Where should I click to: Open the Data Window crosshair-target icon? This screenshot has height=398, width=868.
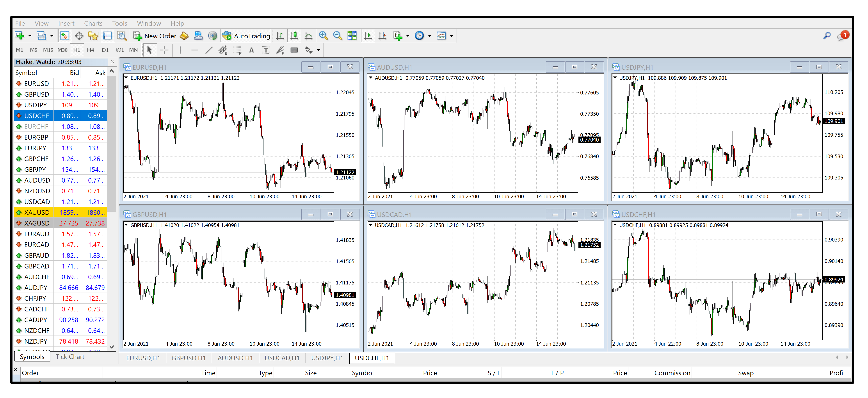point(79,36)
